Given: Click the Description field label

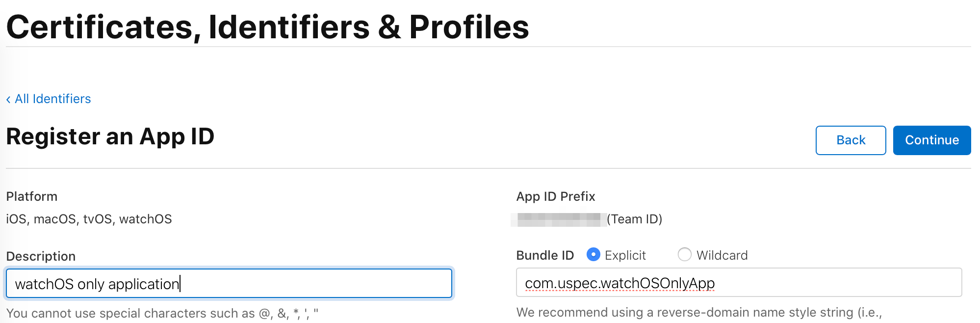Looking at the screenshot, I should coord(41,256).
